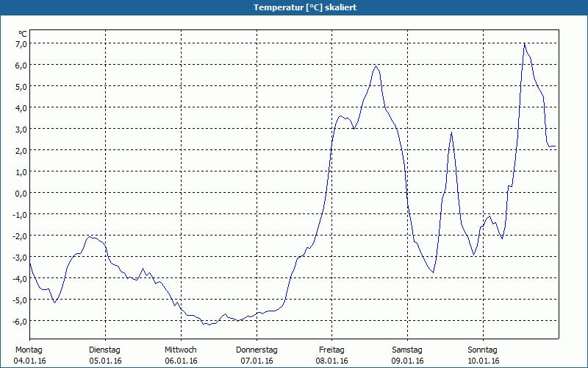Click the 4,0 axis value
588x368 pixels.
(21, 108)
